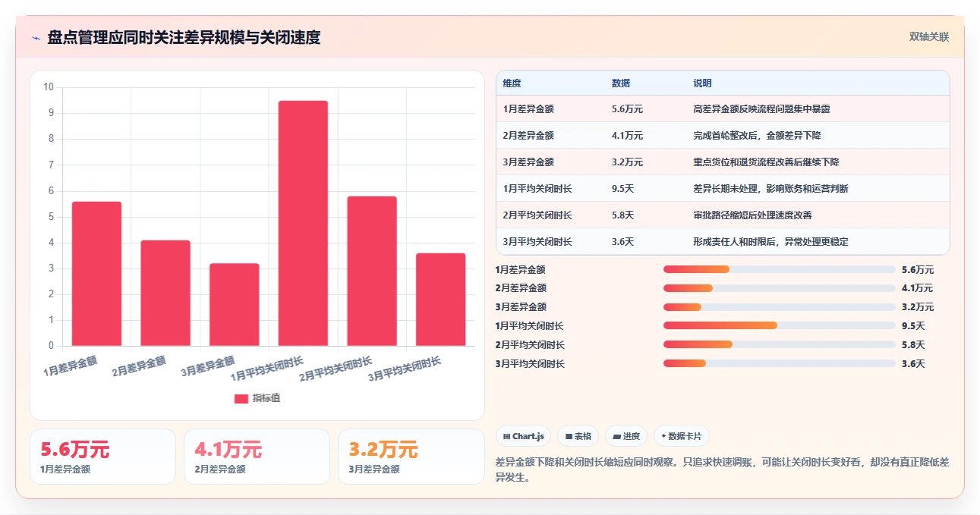The image size is (980, 515).
Task: Click the description 高差异金额反映流程问题集中暴露
Action: (761, 109)
